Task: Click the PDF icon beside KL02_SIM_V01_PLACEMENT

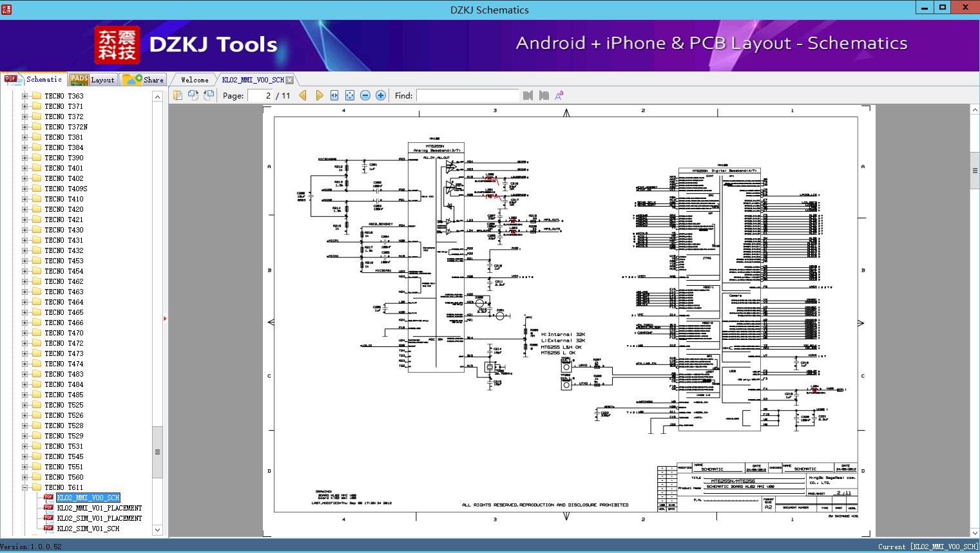Action: point(49,518)
